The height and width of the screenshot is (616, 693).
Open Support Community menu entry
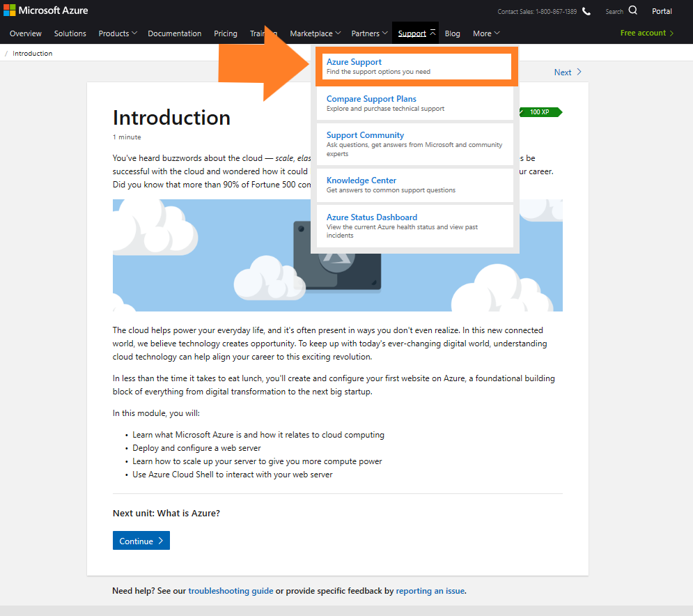415,144
